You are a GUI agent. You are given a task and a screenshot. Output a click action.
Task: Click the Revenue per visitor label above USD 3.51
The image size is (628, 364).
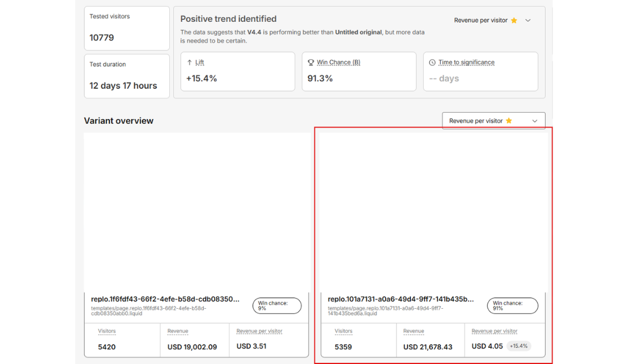point(259,331)
